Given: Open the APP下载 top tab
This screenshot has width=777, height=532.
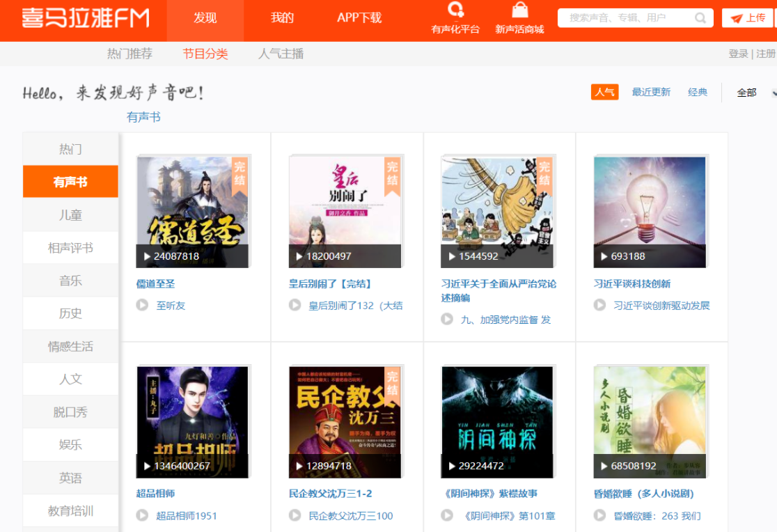Looking at the screenshot, I should (359, 18).
